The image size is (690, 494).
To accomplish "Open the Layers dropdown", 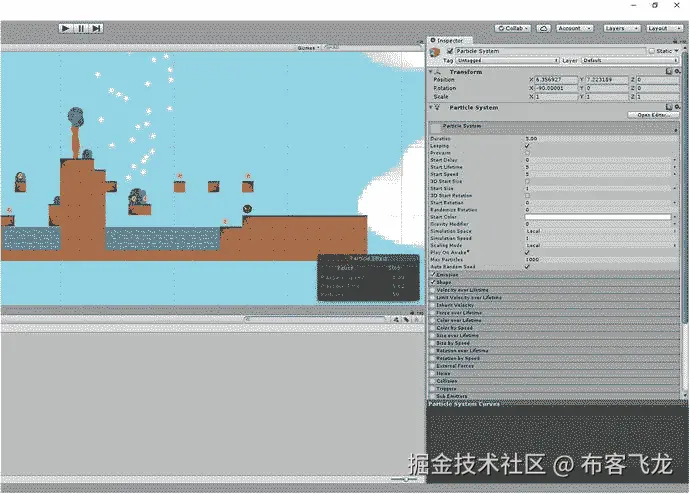I will (x=621, y=28).
